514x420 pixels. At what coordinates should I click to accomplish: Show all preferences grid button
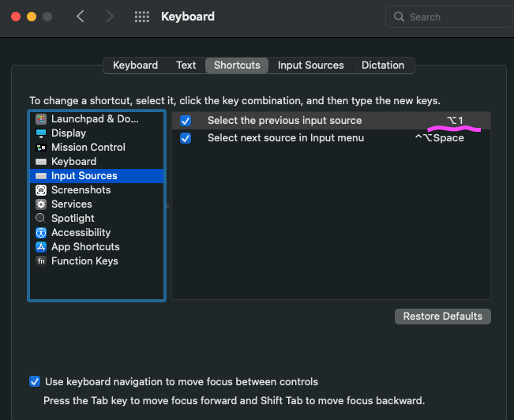point(142,17)
